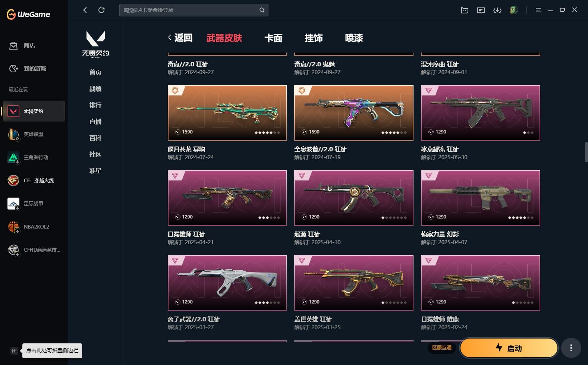Click the 启动 launch button
The image size is (588, 365).
coord(509,348)
